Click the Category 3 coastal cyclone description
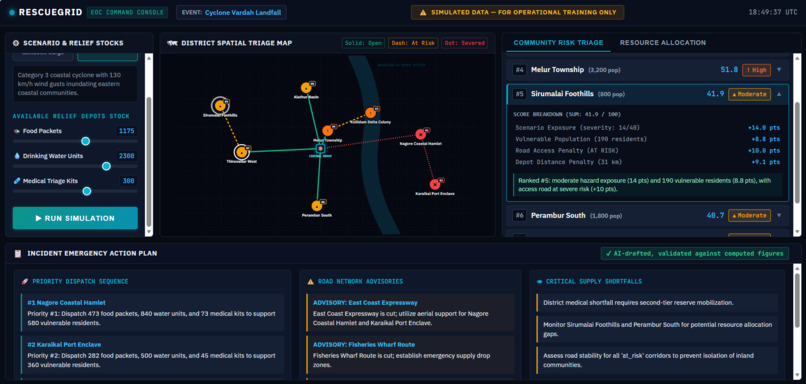This screenshot has width=806, height=384. point(75,83)
